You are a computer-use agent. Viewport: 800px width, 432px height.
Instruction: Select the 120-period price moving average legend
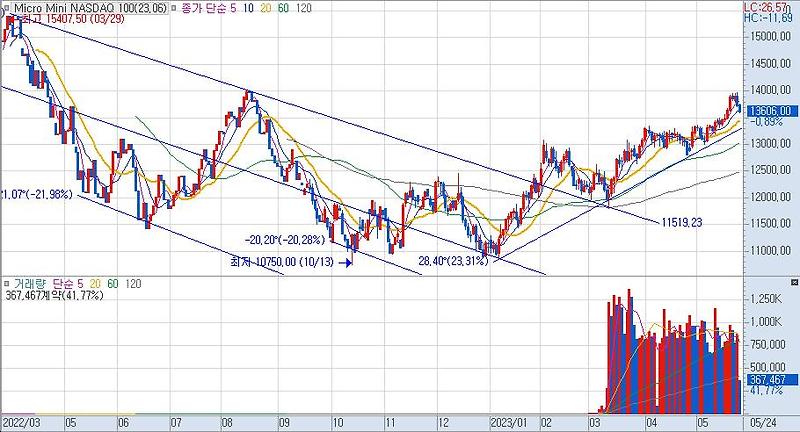tap(303, 8)
